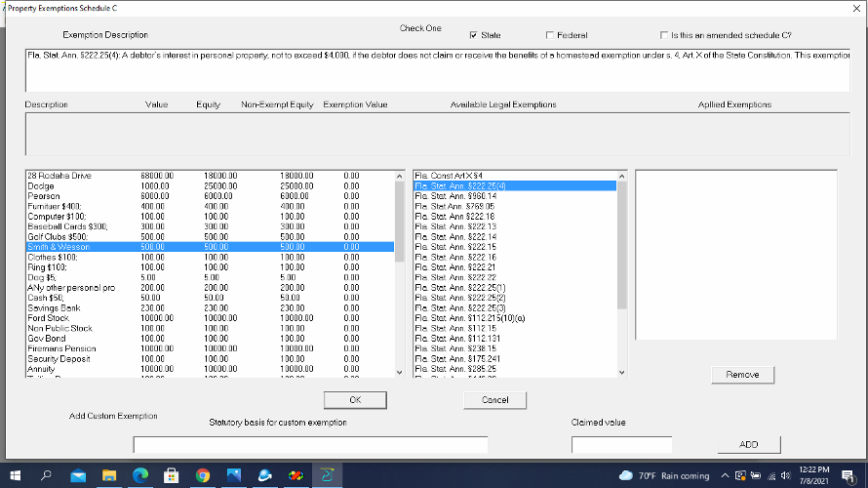868x488 pixels.
Task: Launch Google Chrome from taskbar
Action: 203,475
